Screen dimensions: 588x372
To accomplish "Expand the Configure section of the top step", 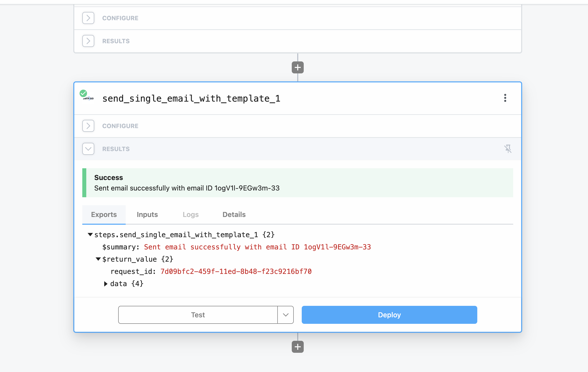I will point(88,18).
